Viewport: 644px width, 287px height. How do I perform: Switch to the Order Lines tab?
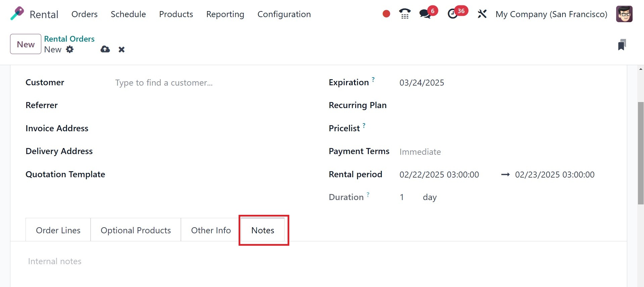58,230
